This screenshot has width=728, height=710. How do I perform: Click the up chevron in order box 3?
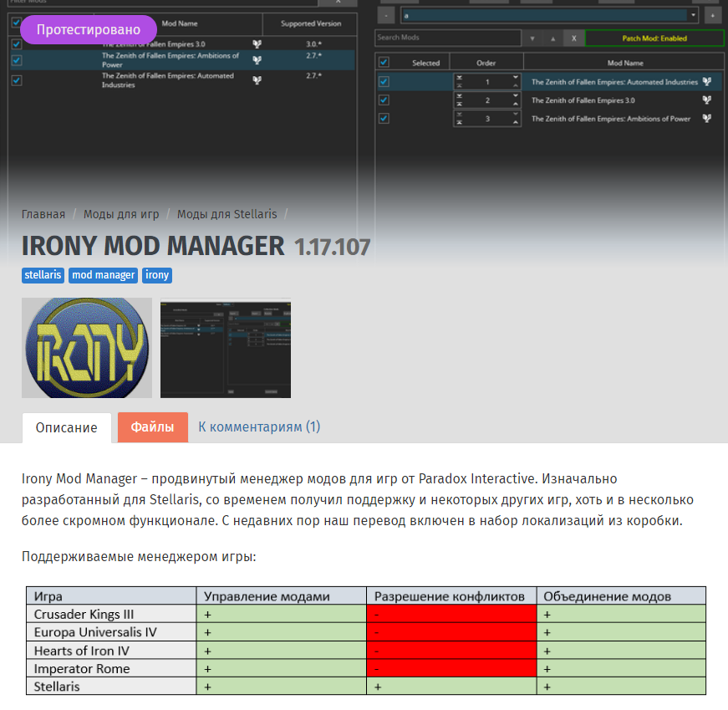point(516,123)
